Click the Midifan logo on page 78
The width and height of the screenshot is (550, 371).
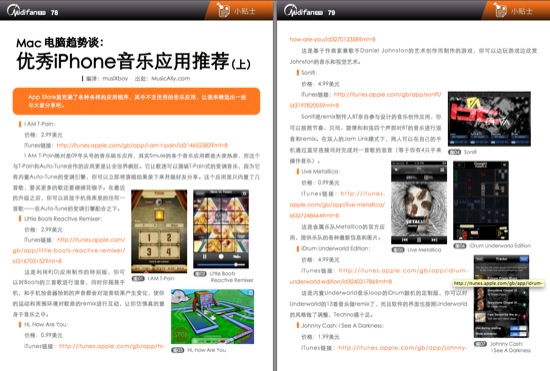[27, 11]
